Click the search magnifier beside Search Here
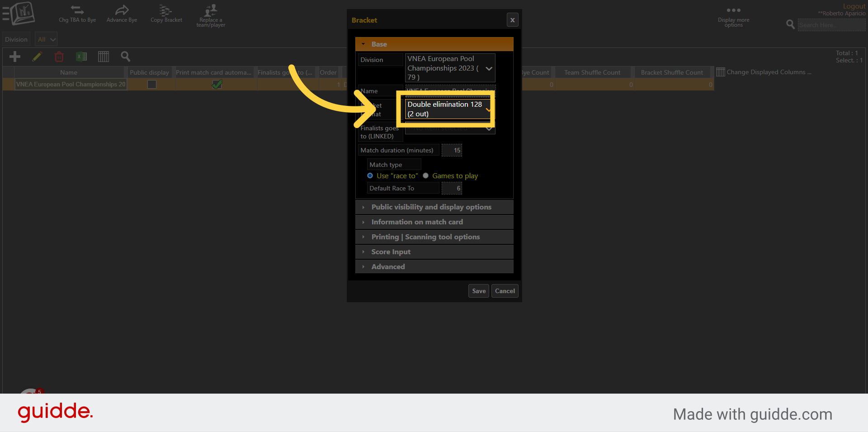This screenshot has width=868, height=432. click(790, 24)
